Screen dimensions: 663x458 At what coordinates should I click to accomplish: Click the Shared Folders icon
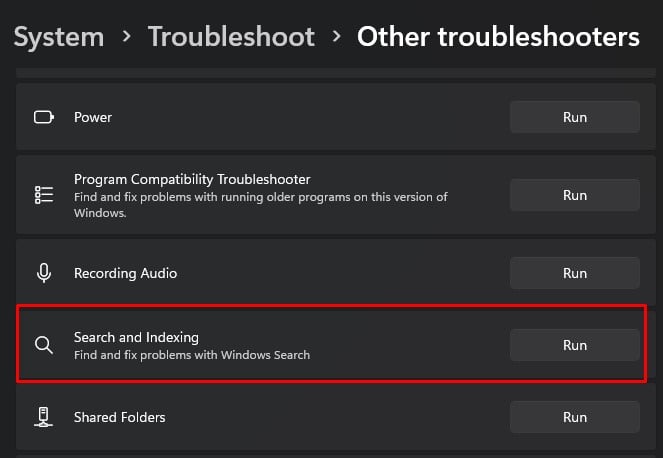(43, 417)
